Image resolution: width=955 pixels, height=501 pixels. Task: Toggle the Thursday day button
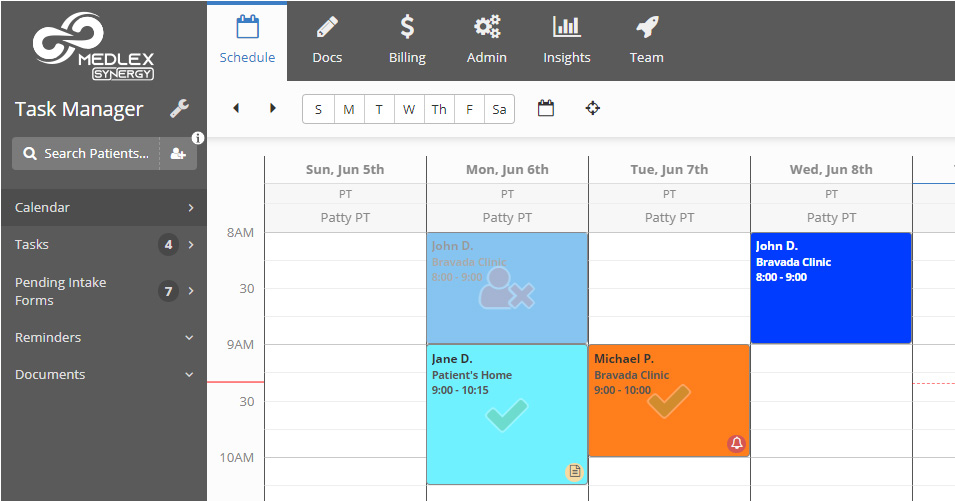[x=439, y=110]
